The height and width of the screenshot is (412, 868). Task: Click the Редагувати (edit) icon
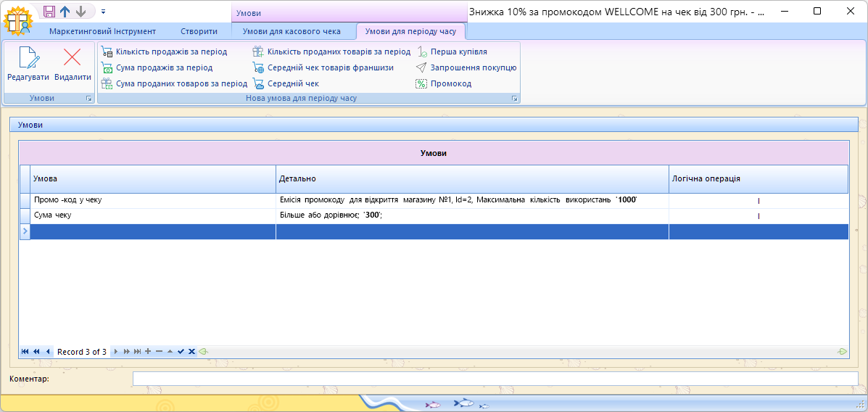(x=28, y=58)
